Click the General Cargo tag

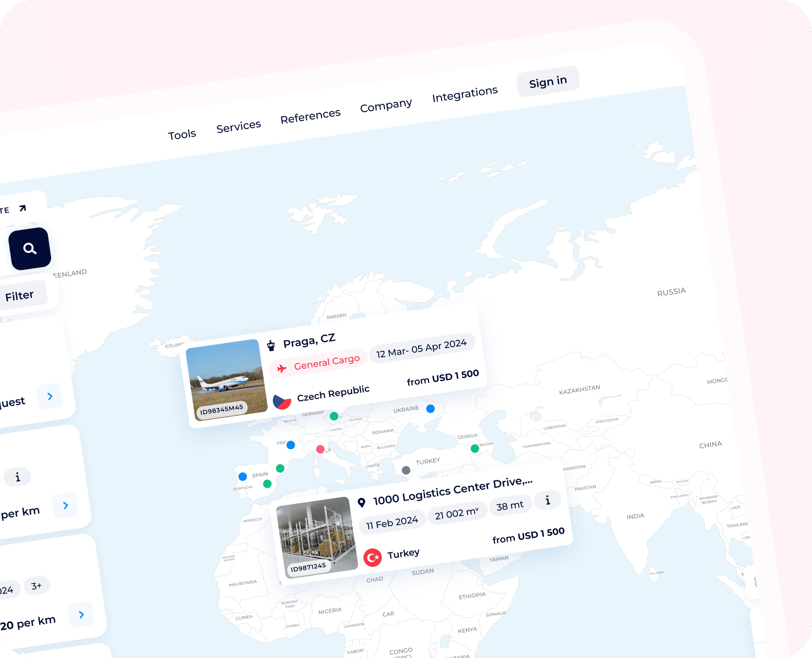point(318,364)
